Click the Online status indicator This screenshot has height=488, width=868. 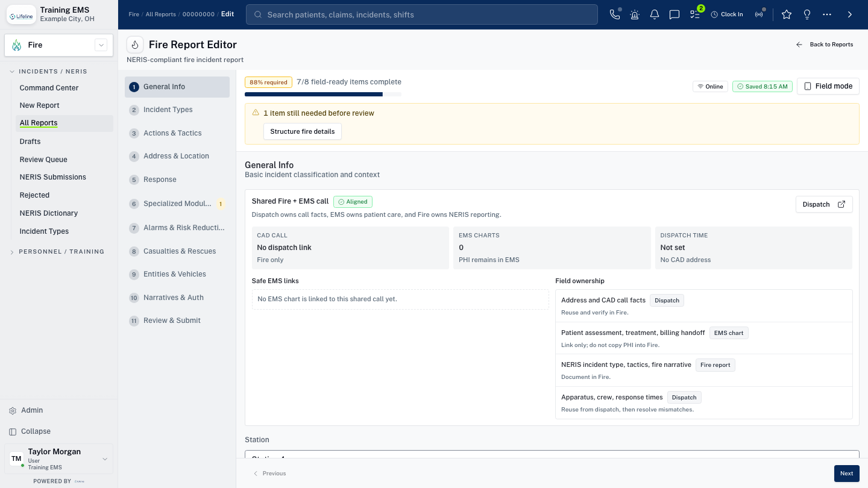(710, 87)
